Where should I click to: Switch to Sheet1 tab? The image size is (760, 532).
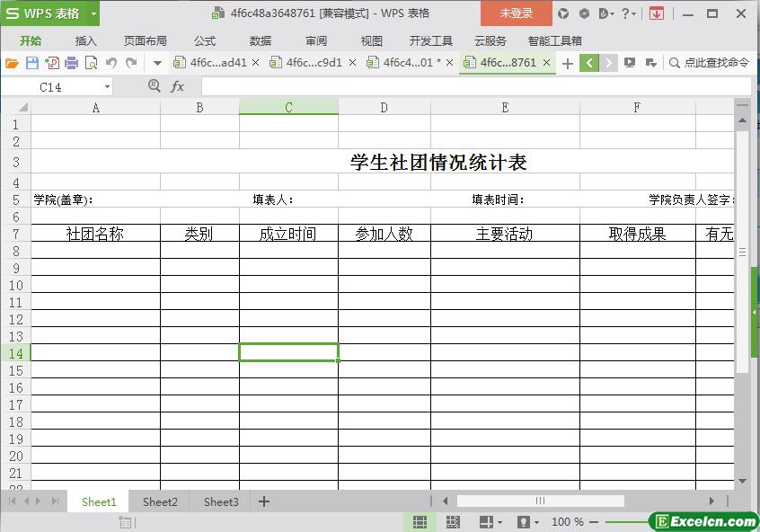(99, 502)
